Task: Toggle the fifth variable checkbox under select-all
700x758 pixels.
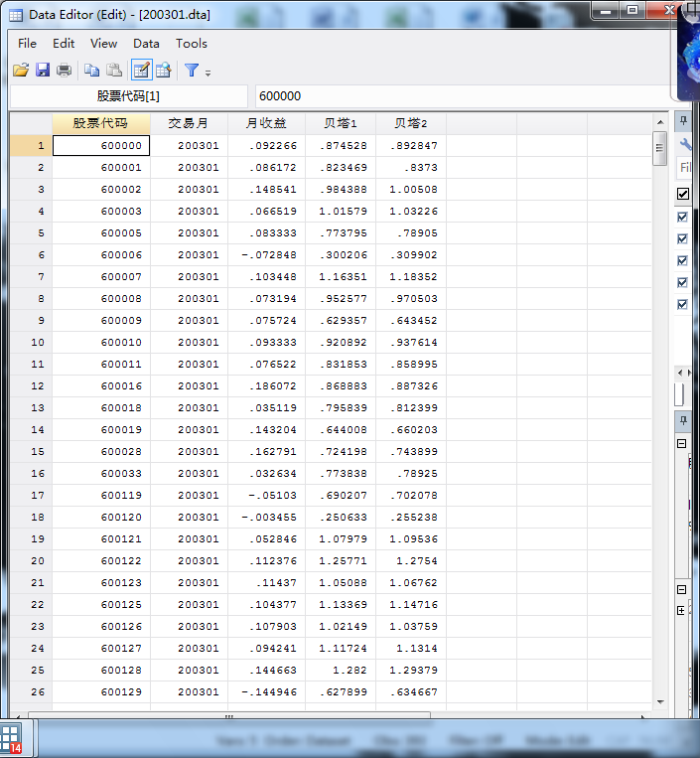Action: point(682,305)
